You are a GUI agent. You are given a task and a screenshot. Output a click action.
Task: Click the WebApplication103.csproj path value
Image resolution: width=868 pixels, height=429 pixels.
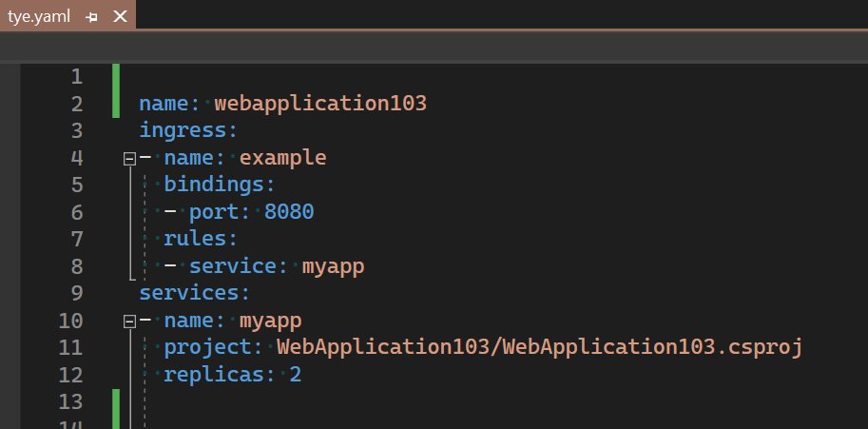tap(540, 347)
